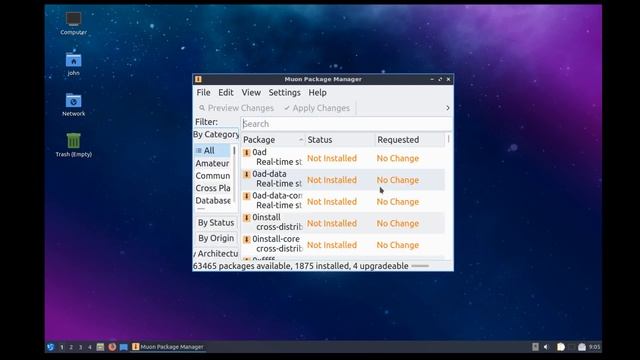Expand the By Architecture filter section
This screenshot has height=360, width=640.
216,254
